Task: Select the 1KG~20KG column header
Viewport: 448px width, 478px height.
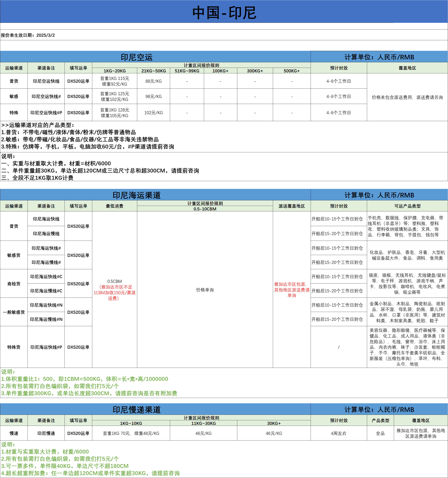Action: [115, 71]
